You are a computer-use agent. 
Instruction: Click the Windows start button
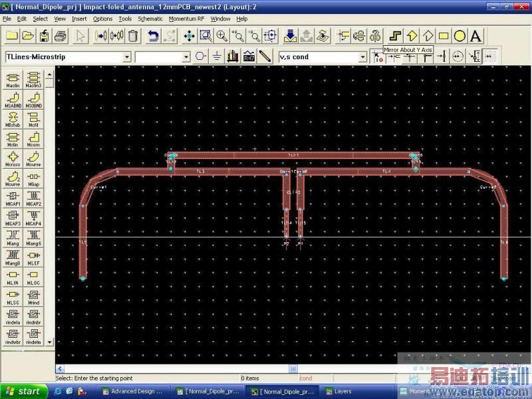click(23, 392)
